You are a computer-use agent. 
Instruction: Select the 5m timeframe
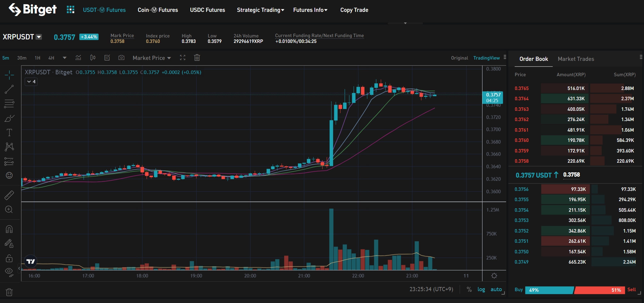pos(6,58)
